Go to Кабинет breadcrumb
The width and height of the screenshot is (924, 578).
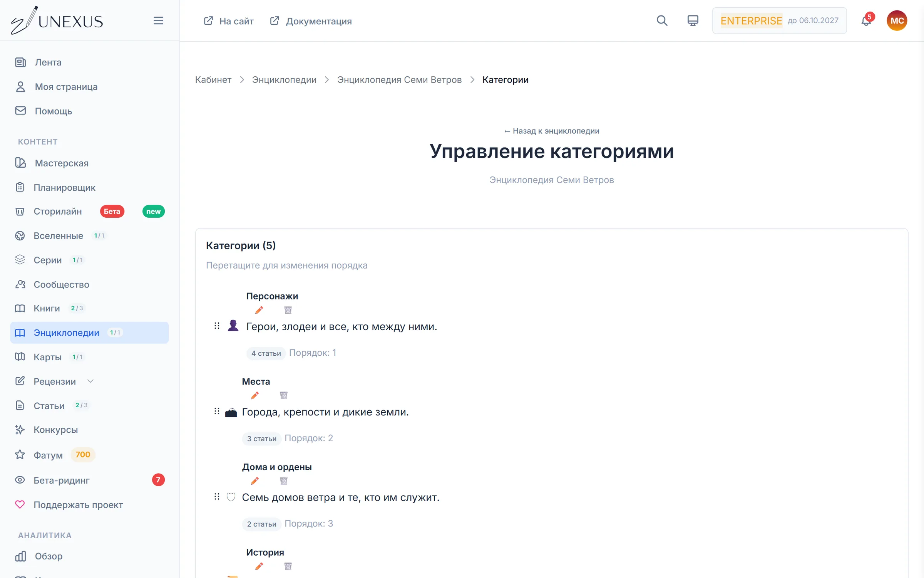213,80
